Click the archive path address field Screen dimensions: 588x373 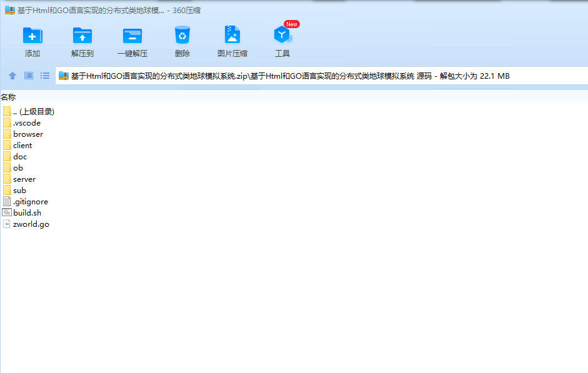tap(321, 76)
